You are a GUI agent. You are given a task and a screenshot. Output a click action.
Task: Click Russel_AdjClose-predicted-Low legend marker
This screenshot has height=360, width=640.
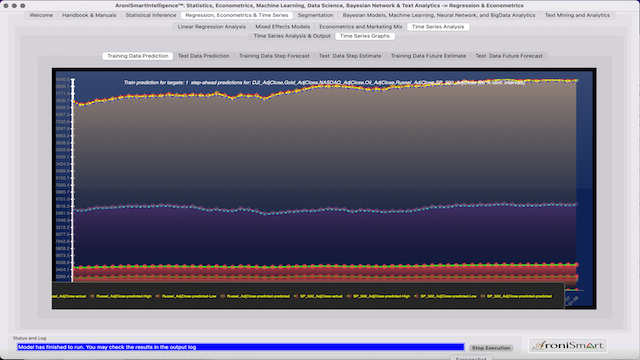158,296
